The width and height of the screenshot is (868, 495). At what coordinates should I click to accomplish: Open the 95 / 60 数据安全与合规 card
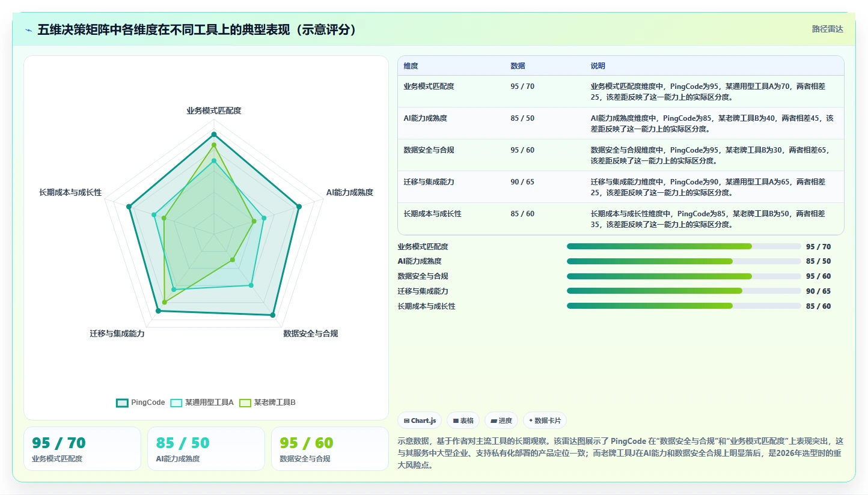click(x=330, y=449)
